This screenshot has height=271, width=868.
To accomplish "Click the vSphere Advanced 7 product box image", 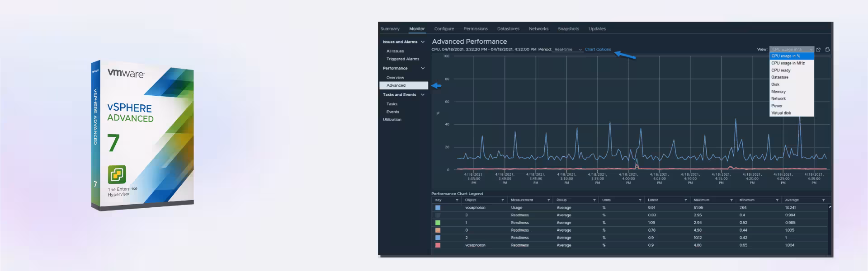I will (142, 135).
